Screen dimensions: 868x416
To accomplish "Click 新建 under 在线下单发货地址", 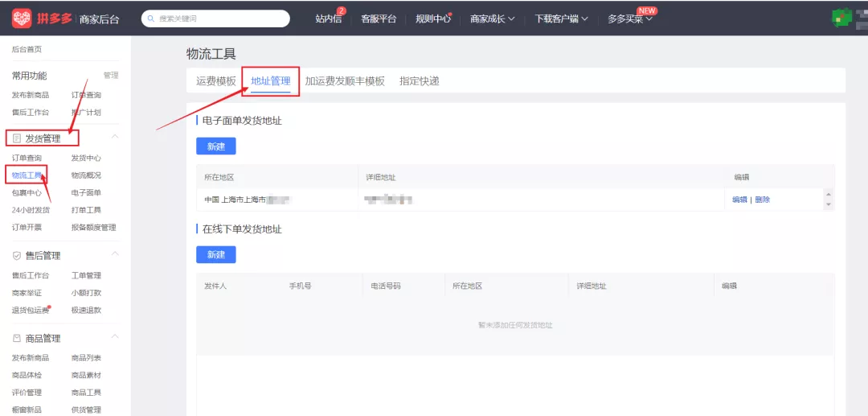I will [215, 254].
